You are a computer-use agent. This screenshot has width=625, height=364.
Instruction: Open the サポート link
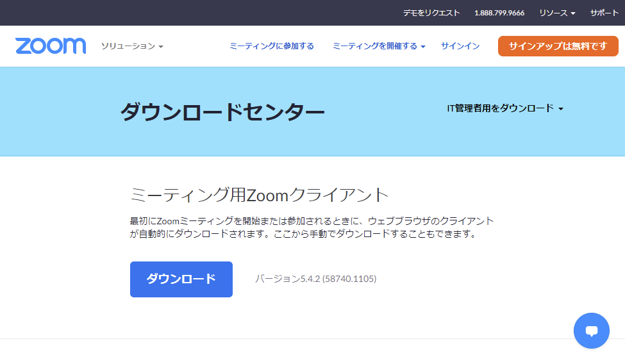coord(604,13)
